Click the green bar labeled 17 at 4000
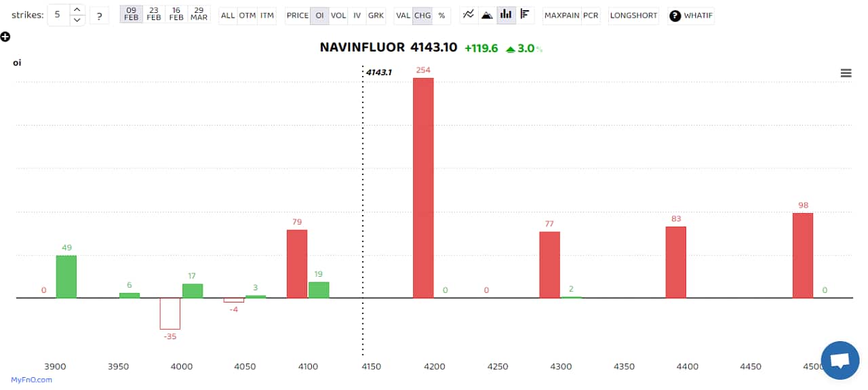868x390 pixels. tap(193, 291)
